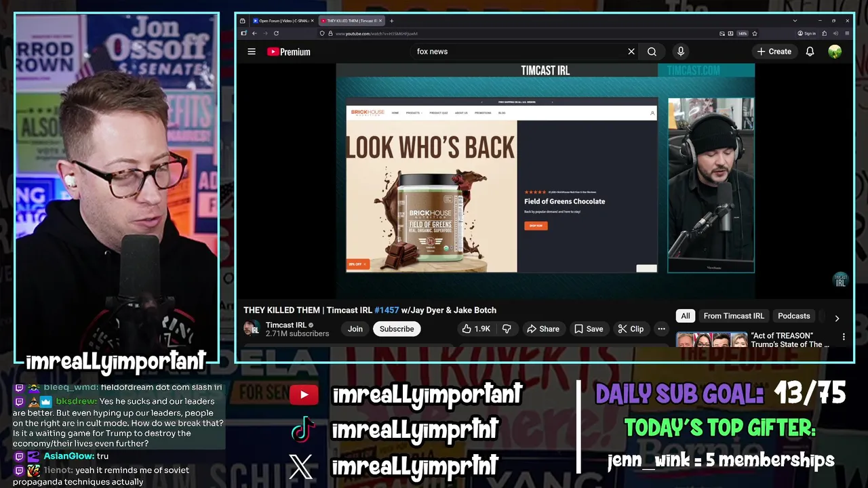Switch to the THEY KILLED THEM browser tab
Viewport: 868px width, 488px height.
(352, 21)
